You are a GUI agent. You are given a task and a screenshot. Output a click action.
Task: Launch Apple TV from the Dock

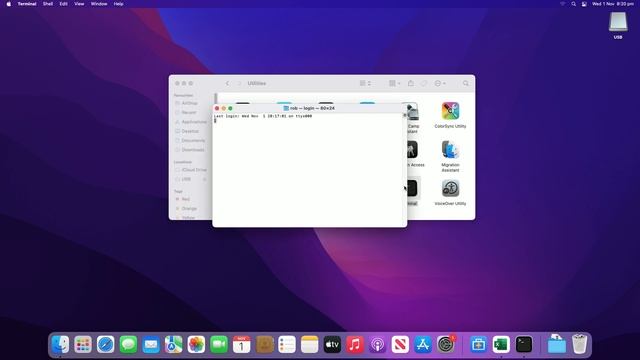pyautogui.click(x=332, y=344)
